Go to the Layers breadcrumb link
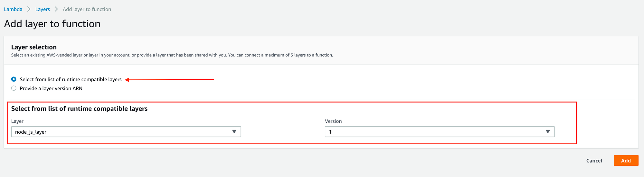644x177 pixels. (x=43, y=9)
